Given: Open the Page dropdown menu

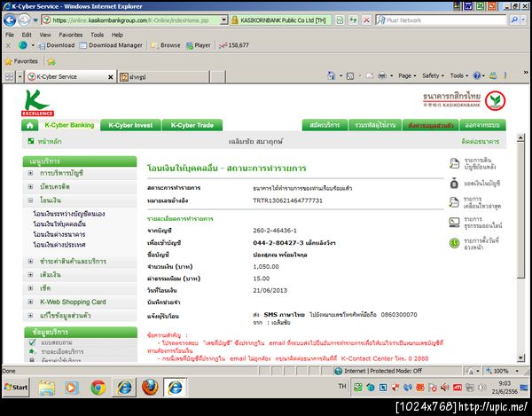Looking at the screenshot, I should click(x=407, y=75).
